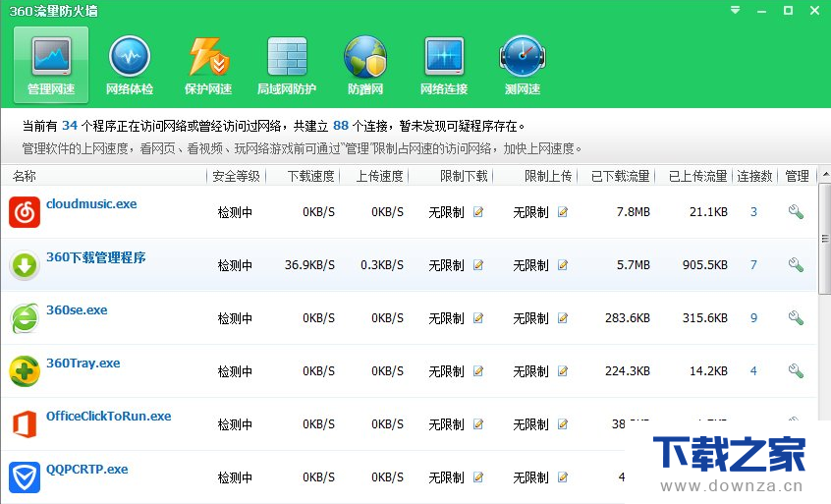Sort by 安全等级 column header

(236, 176)
